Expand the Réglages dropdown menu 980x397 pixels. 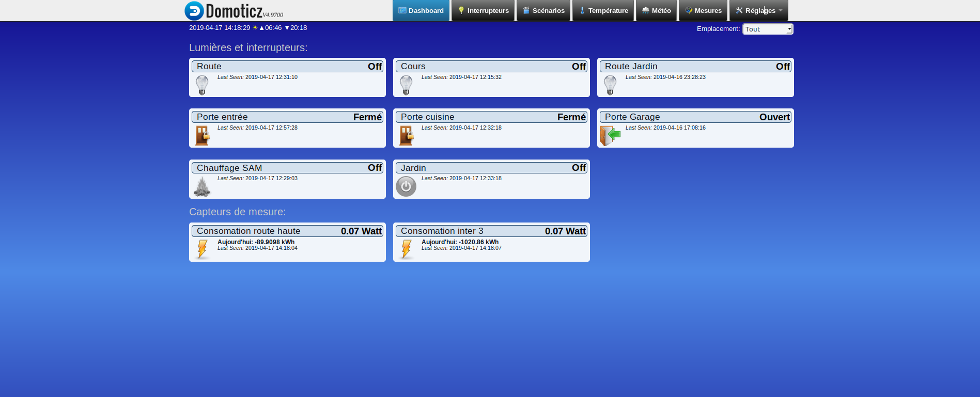759,10
